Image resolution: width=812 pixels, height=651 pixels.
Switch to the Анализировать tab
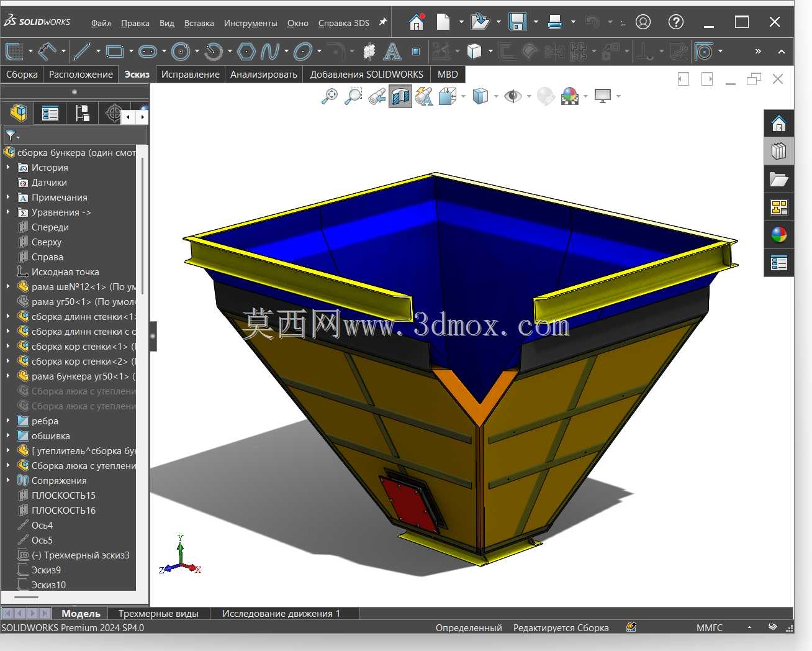[x=264, y=74]
